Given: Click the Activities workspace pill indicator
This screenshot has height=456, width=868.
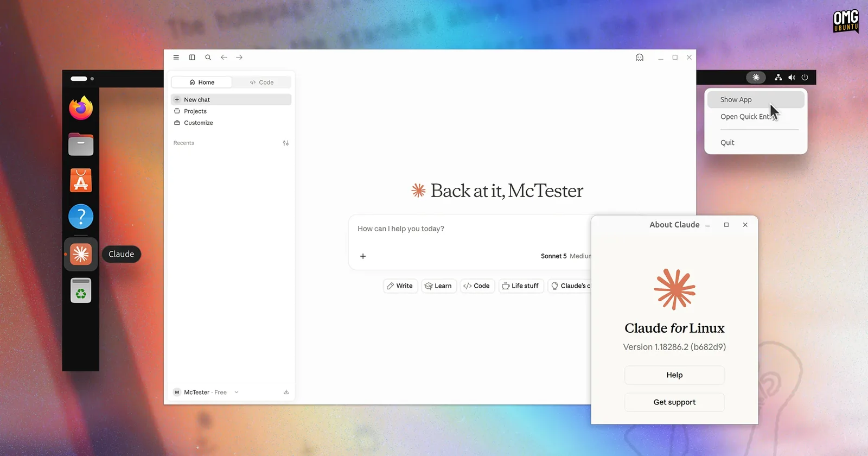Looking at the screenshot, I should 79,79.
